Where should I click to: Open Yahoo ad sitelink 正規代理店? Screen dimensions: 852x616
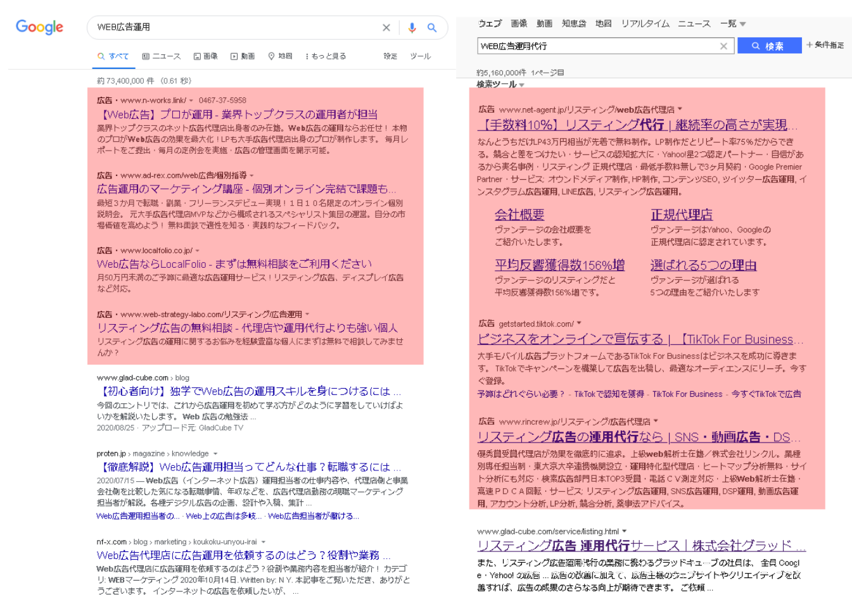pos(682,215)
